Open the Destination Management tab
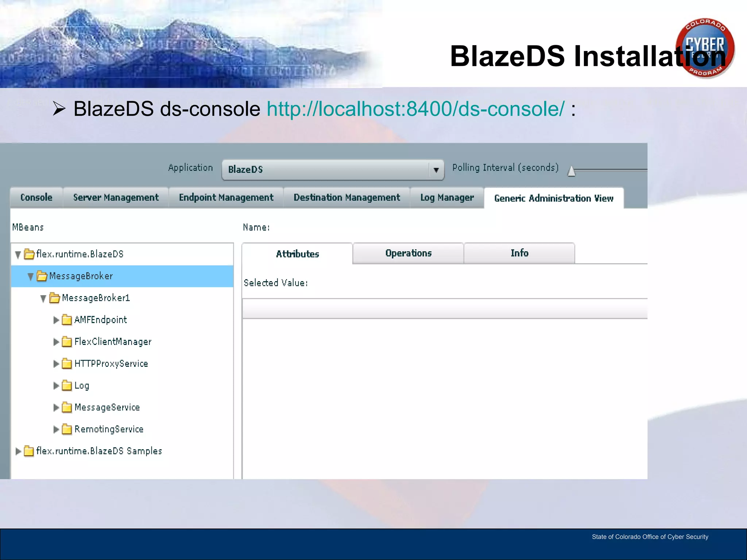Image resolution: width=747 pixels, height=560 pixels. [347, 197]
